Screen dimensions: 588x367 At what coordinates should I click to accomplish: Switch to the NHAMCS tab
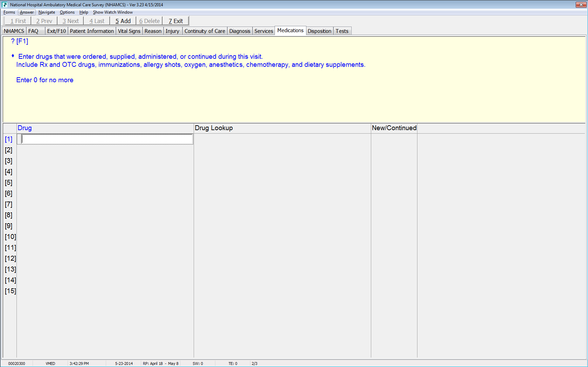[x=14, y=31]
